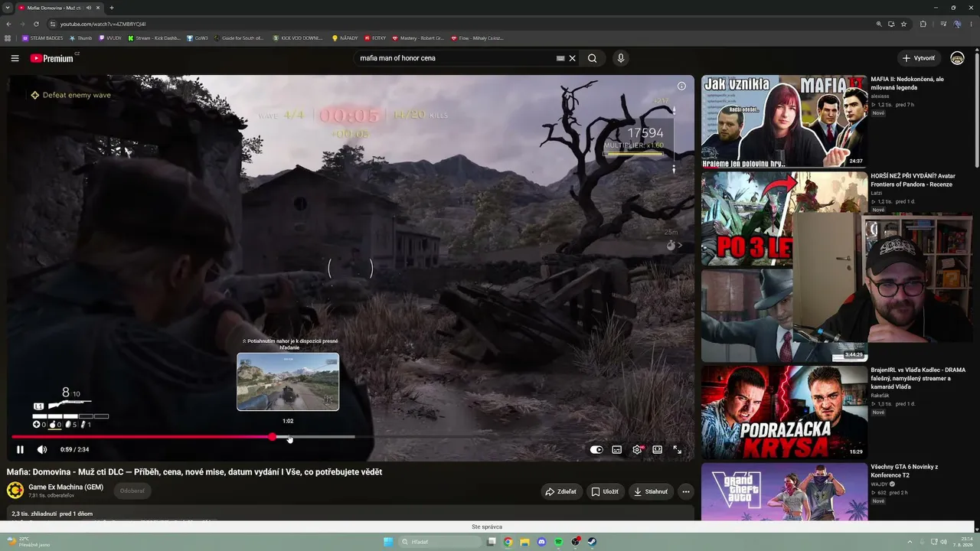Open the NÁPADY bookmark
The image size is (980, 551).
(345, 37)
